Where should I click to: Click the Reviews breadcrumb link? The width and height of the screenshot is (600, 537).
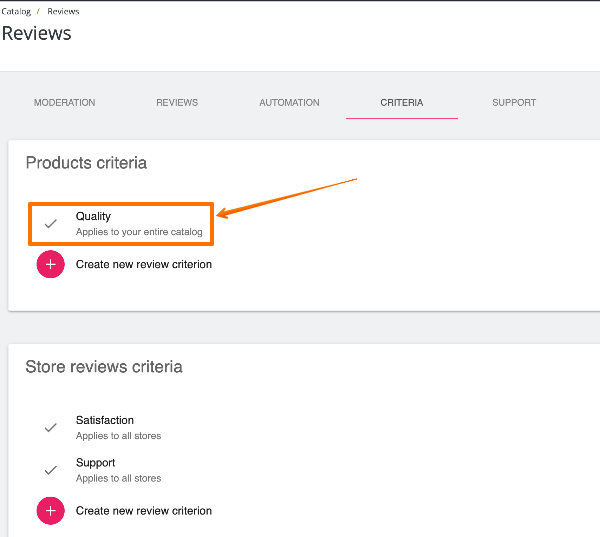point(63,12)
